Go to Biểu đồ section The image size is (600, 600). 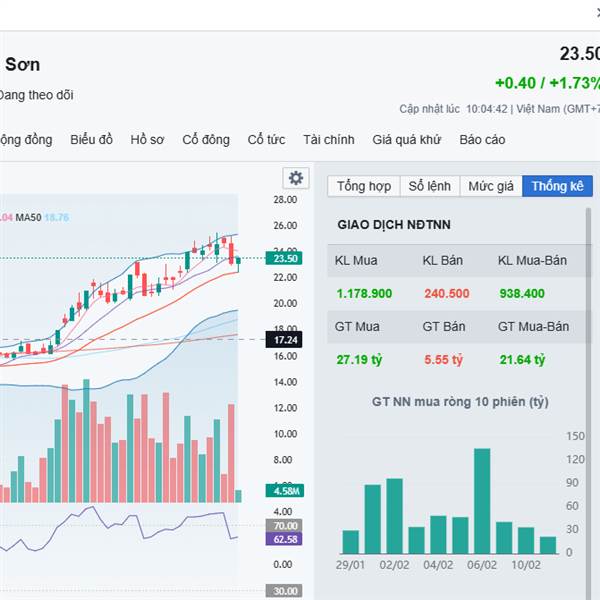[x=91, y=140]
